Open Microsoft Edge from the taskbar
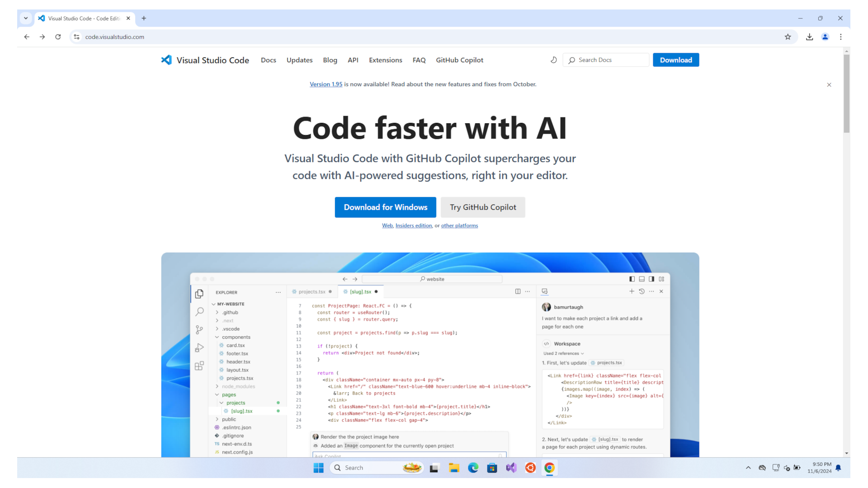868x488 pixels. coord(473,468)
